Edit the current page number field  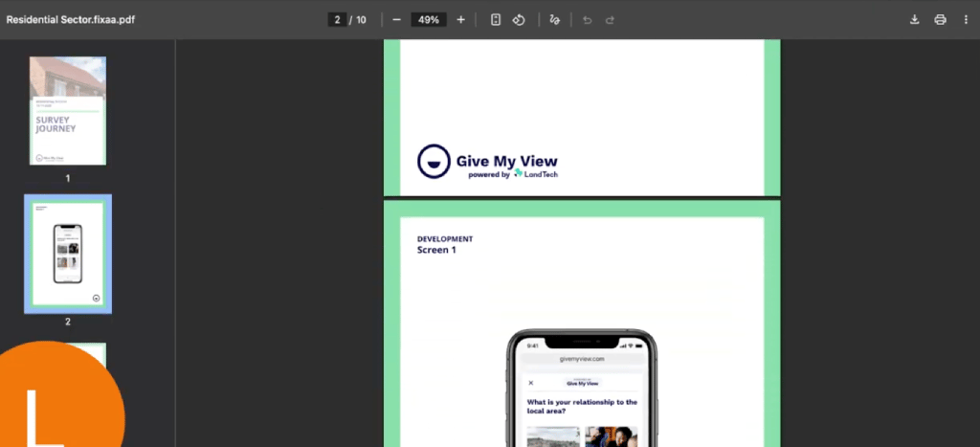(337, 20)
